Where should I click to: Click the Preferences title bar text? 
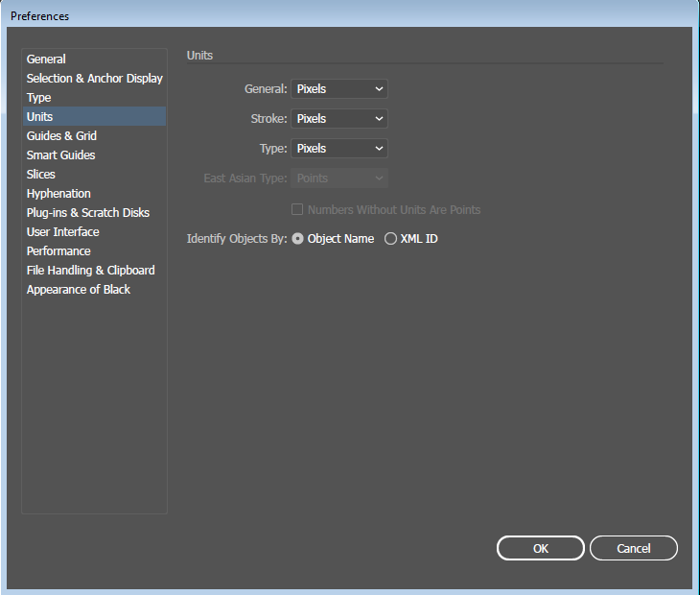39,16
